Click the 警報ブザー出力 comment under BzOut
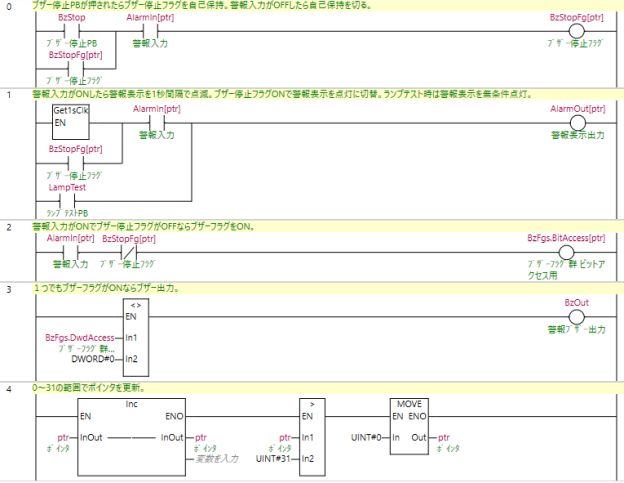 pyautogui.click(x=577, y=329)
